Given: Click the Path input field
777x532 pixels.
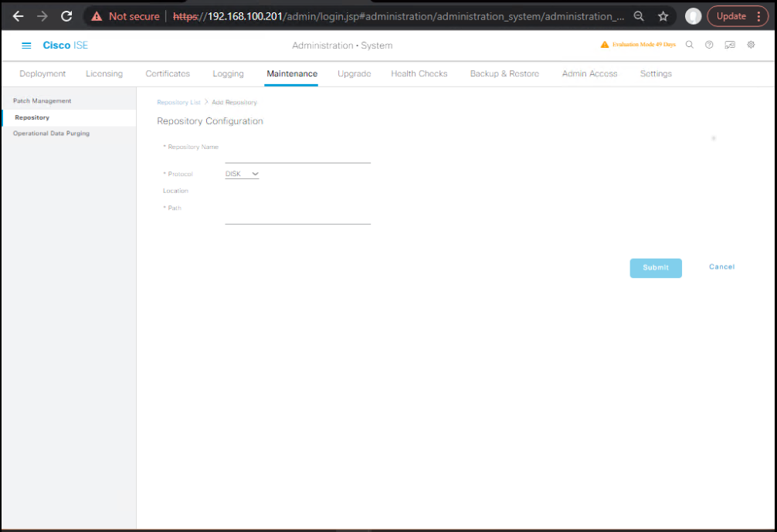Looking at the screenshot, I should pos(297,216).
